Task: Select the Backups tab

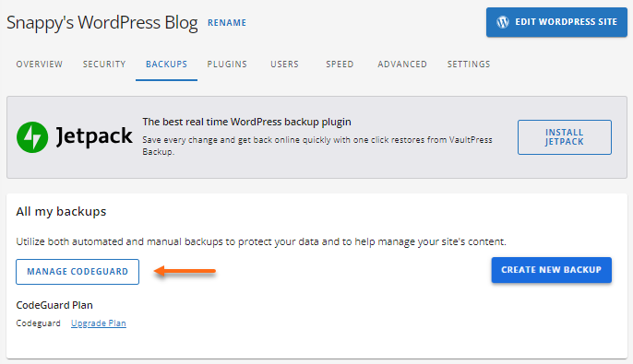Action: pos(166,65)
